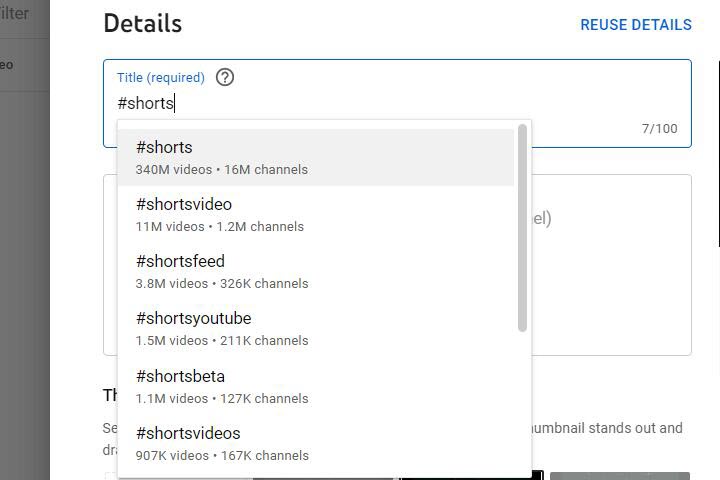Click the REUSE DETAILS link
720x480 pixels.
pyautogui.click(x=636, y=25)
